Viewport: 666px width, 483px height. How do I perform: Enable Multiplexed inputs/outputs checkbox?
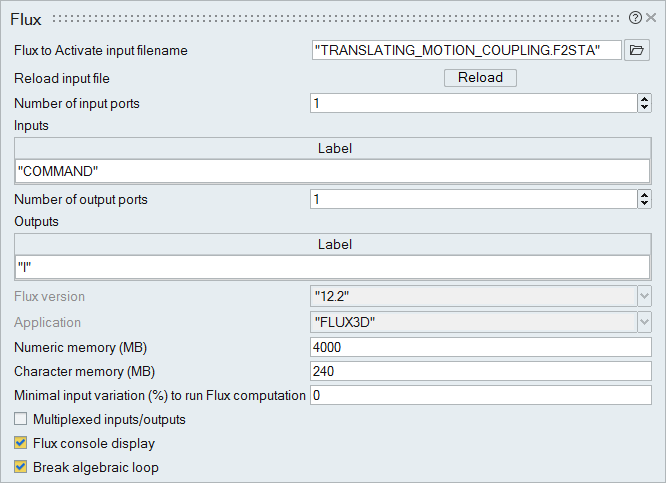pos(20,419)
